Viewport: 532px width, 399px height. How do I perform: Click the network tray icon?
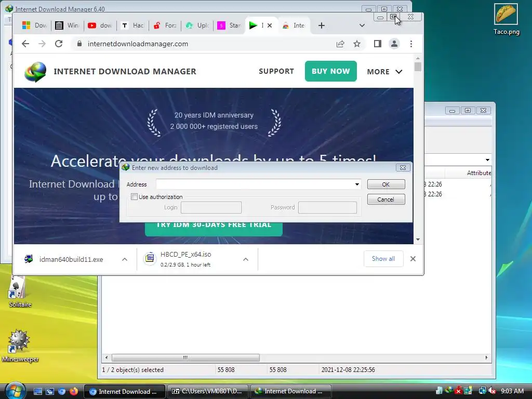pyautogui.click(x=483, y=391)
